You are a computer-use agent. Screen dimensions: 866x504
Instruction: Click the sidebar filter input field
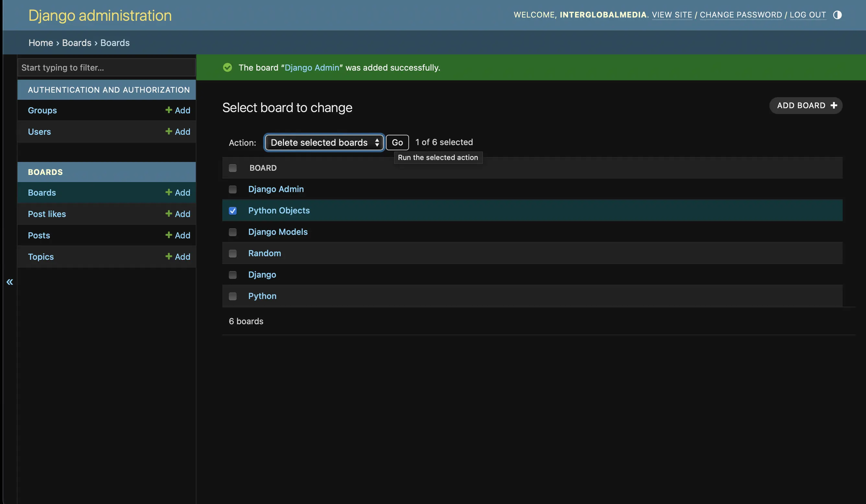coord(107,67)
